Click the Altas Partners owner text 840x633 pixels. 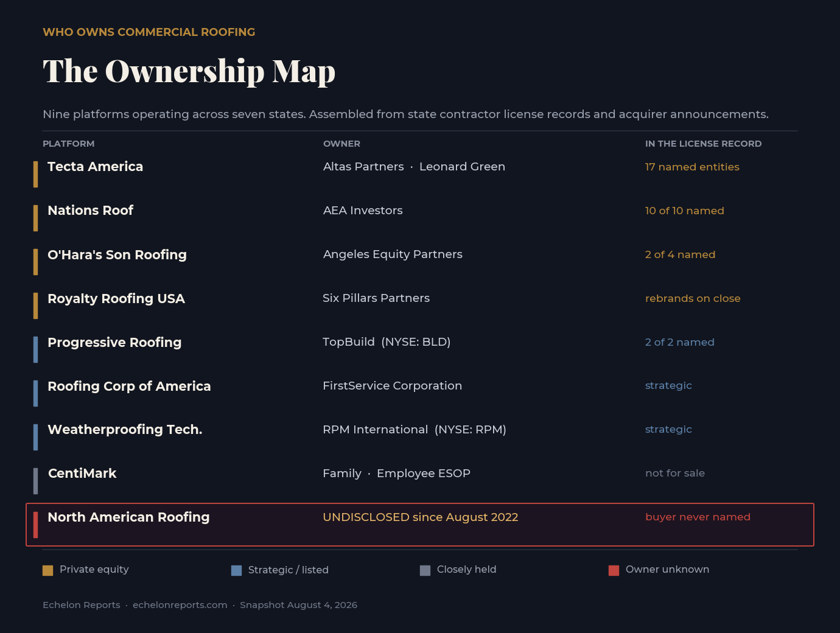(363, 167)
